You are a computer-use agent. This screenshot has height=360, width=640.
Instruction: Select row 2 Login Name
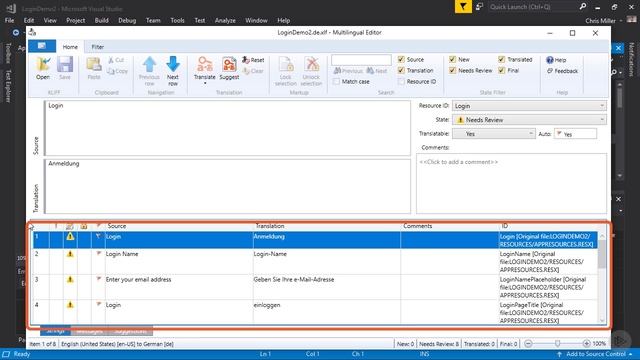315,261
